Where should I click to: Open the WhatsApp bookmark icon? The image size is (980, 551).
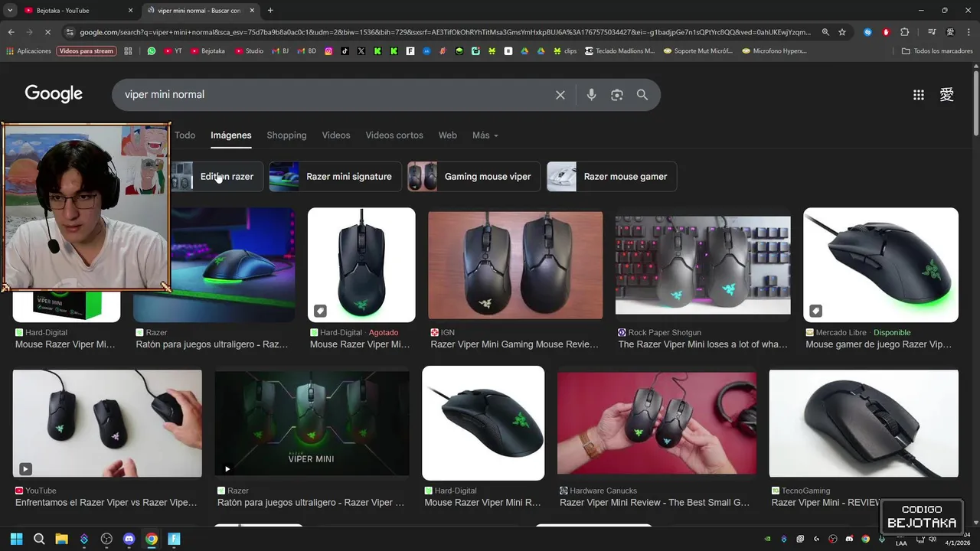point(152,51)
